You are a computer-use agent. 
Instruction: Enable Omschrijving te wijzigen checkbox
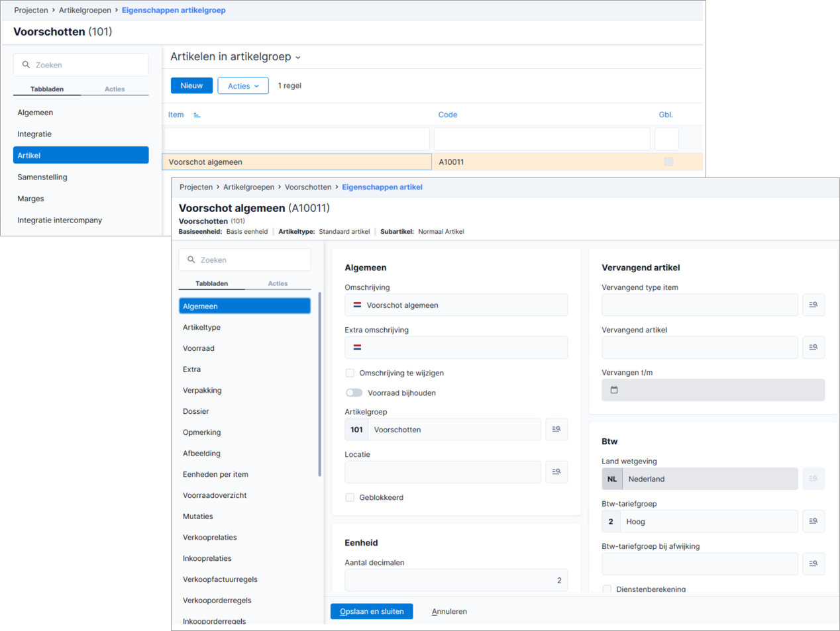pyautogui.click(x=350, y=373)
